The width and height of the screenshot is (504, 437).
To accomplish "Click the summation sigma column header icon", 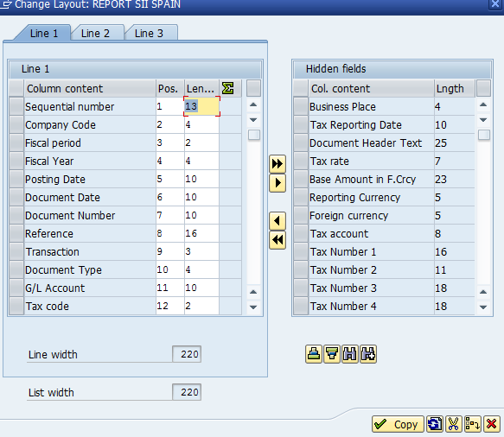I will (x=227, y=88).
